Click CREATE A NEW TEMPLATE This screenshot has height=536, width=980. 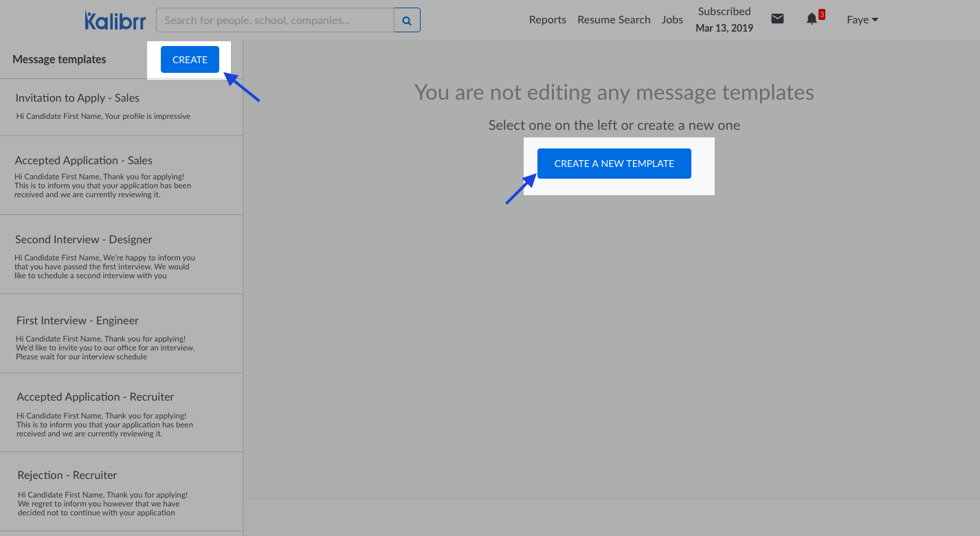[x=614, y=164]
